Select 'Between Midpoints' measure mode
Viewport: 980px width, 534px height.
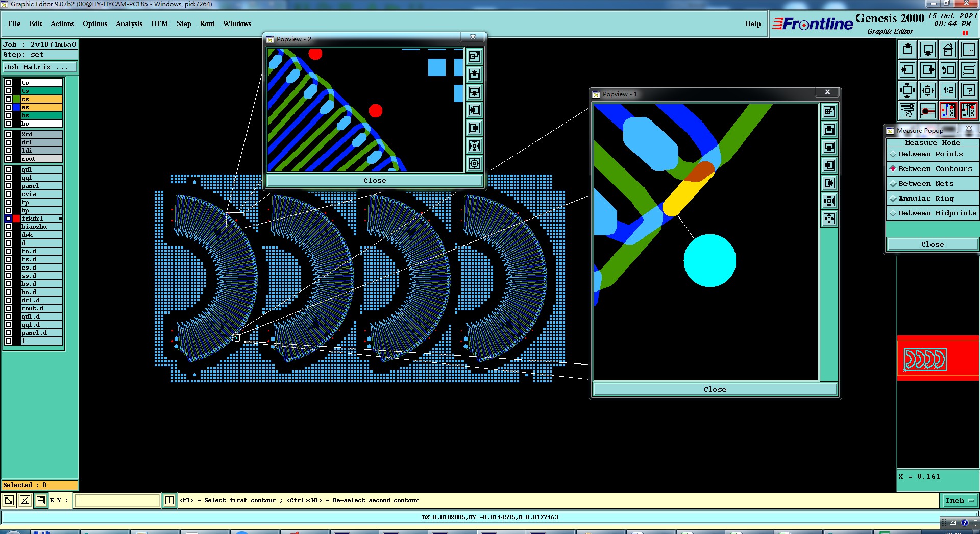click(933, 213)
